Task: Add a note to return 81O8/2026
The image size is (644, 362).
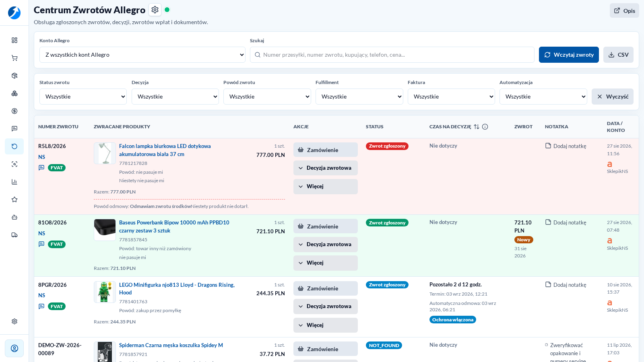Action: [566, 222]
